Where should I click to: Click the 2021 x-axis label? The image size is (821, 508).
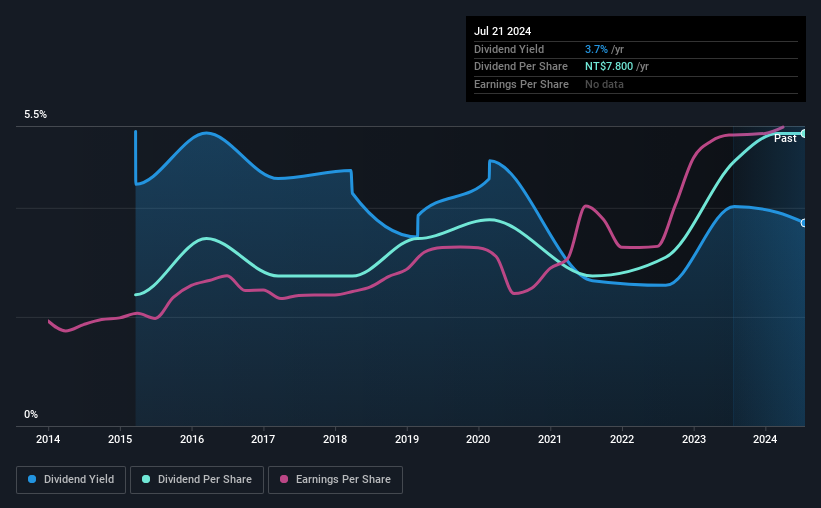(x=550, y=439)
